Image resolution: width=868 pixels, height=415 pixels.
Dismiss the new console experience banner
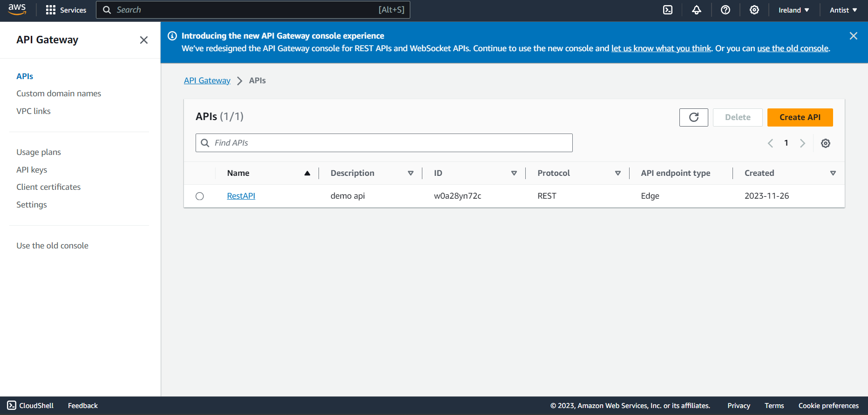pos(854,36)
